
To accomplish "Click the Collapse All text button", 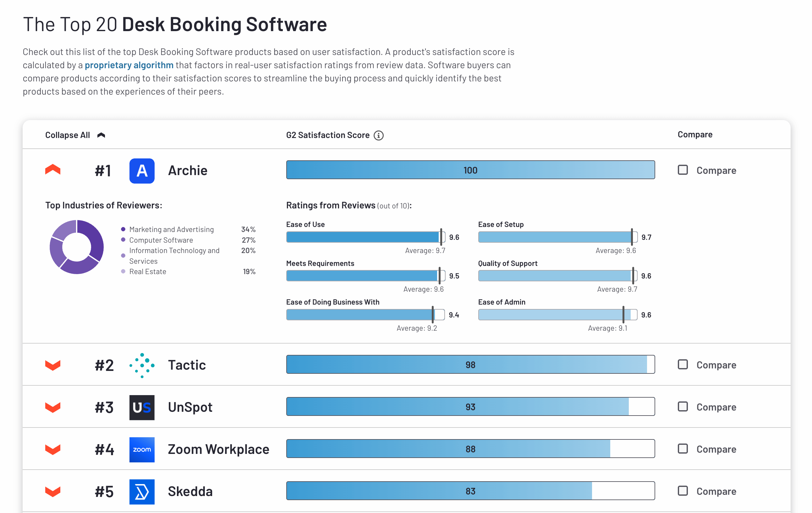I will click(68, 135).
